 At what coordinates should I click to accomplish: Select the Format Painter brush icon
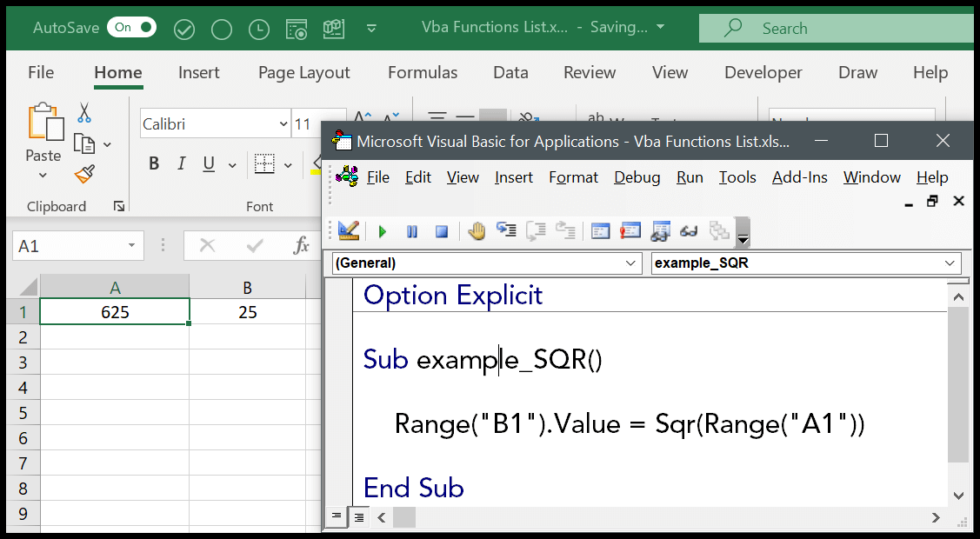(x=84, y=175)
